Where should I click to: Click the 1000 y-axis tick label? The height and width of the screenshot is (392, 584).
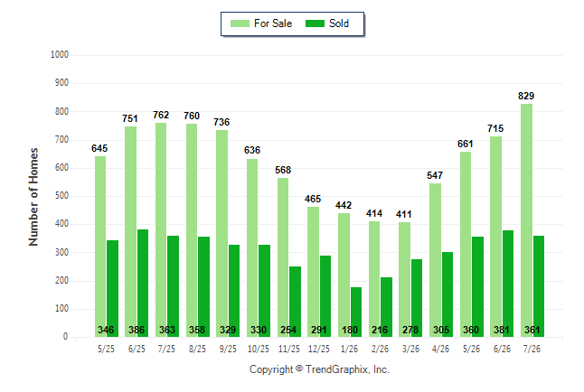pyautogui.click(x=60, y=55)
